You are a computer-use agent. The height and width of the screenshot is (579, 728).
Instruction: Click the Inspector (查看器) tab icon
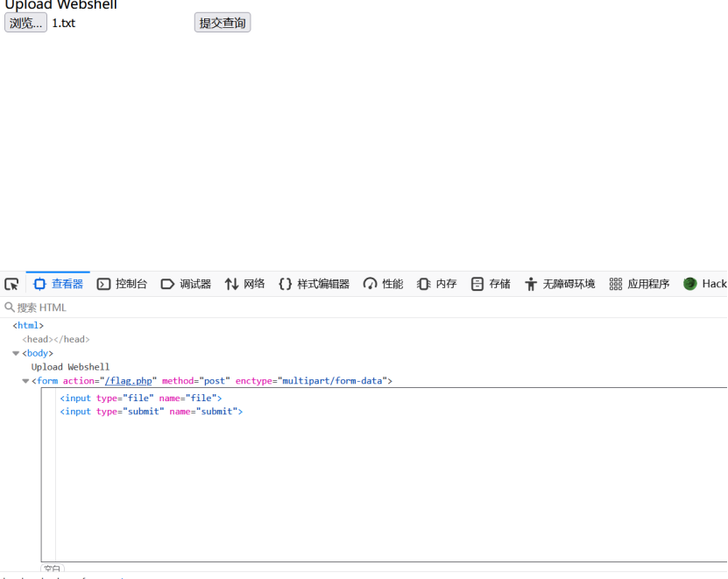40,284
